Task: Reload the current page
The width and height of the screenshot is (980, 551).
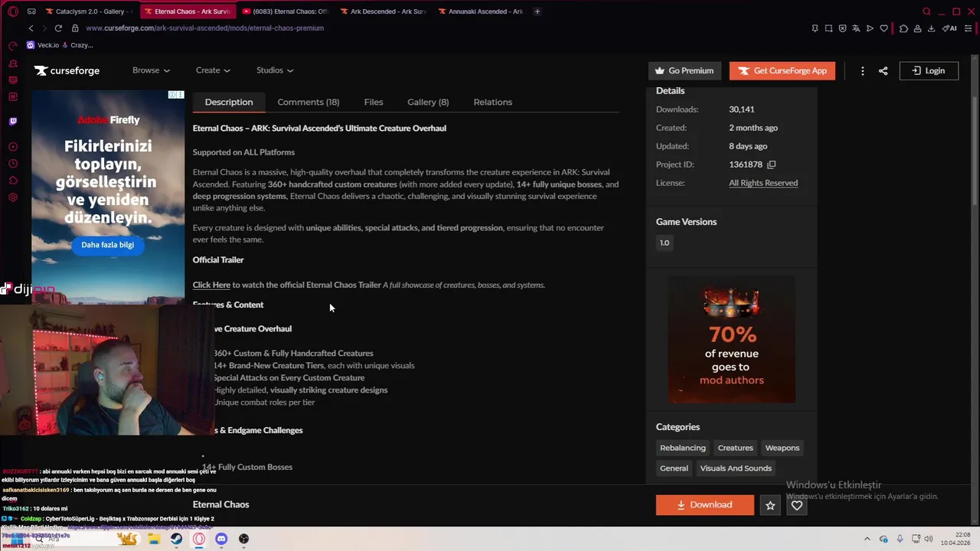Action: point(58,28)
